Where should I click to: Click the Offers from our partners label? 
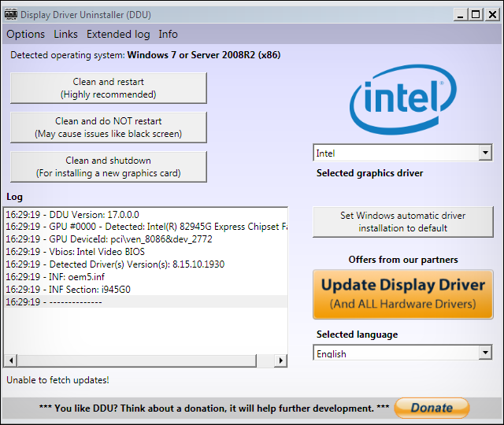tap(403, 260)
